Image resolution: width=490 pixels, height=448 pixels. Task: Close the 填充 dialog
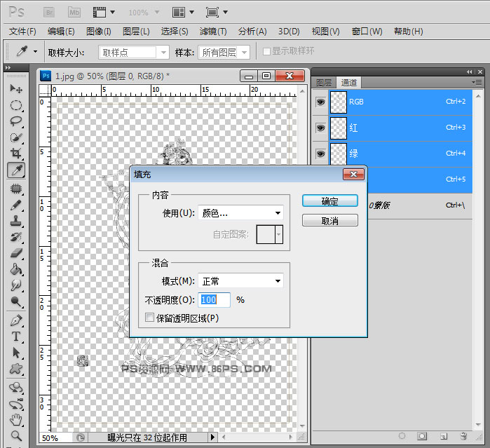[353, 174]
